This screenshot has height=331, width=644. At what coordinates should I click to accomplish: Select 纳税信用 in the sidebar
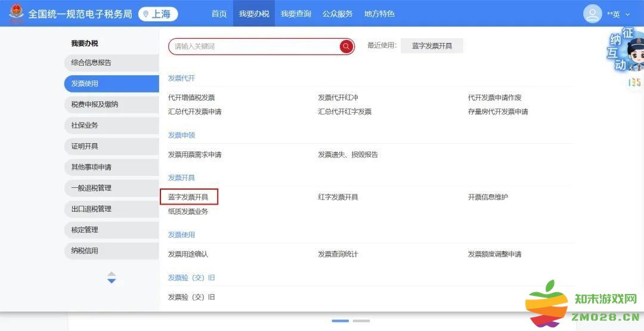[x=112, y=250]
